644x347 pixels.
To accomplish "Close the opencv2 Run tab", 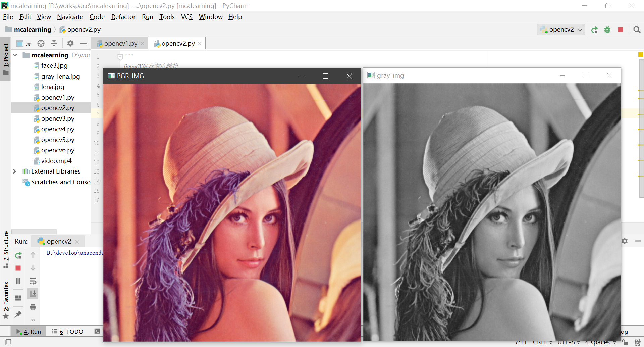I will coord(77,242).
